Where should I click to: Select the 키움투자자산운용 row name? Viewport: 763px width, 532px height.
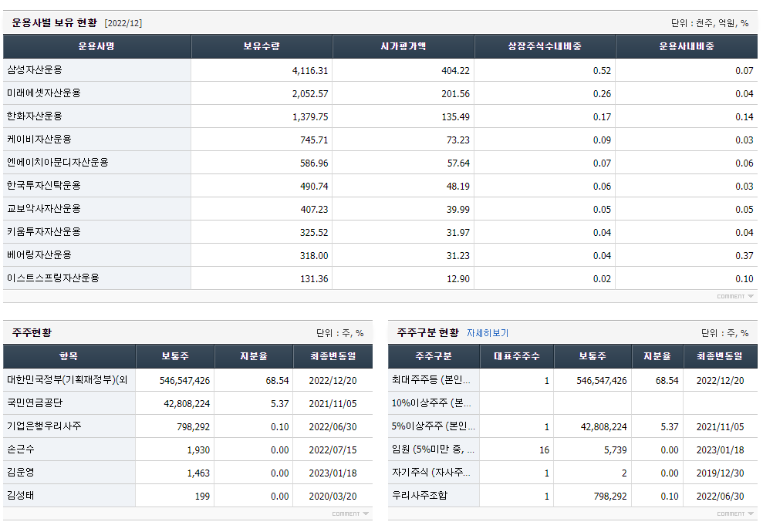(44, 231)
